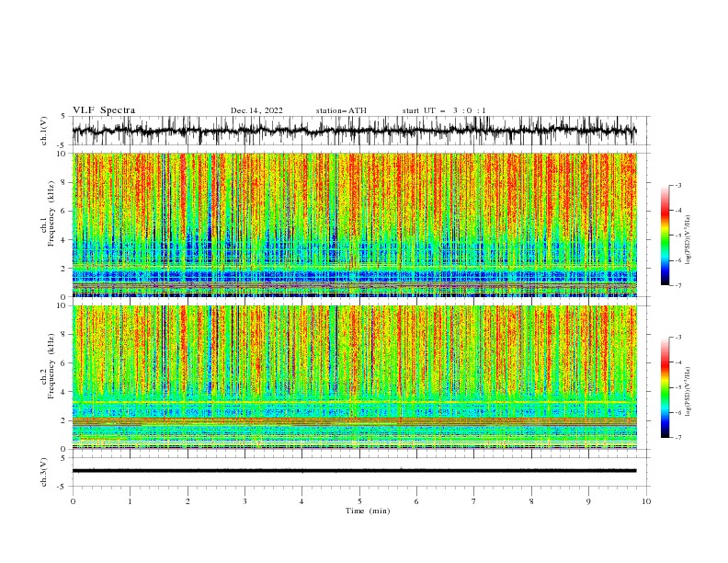
Task: Click the ch.1 PSD color scale bar
Action: (665, 236)
